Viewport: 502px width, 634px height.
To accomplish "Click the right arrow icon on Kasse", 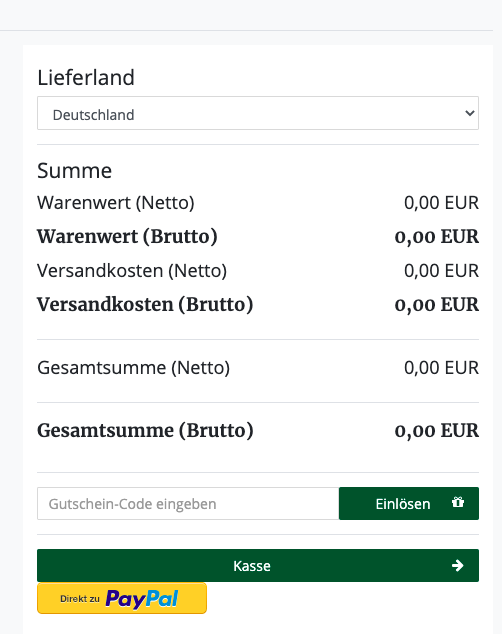I will (458, 565).
